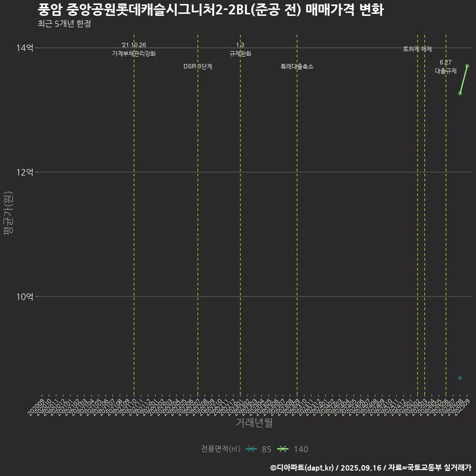Screen dimensions: 476x476
Task: Click the 140㎡ data point at 202508
Action: click(460, 93)
